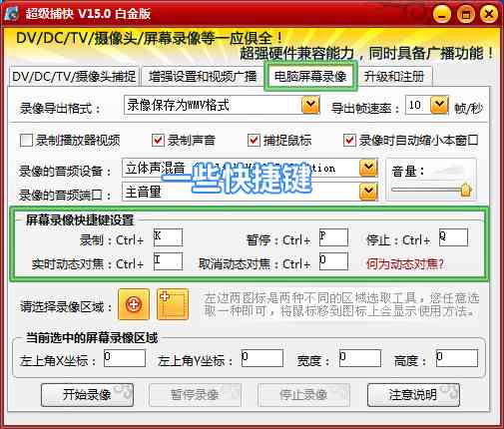
Task: Click the 停止 Ctrl+ hotkey field
Action: click(x=453, y=237)
